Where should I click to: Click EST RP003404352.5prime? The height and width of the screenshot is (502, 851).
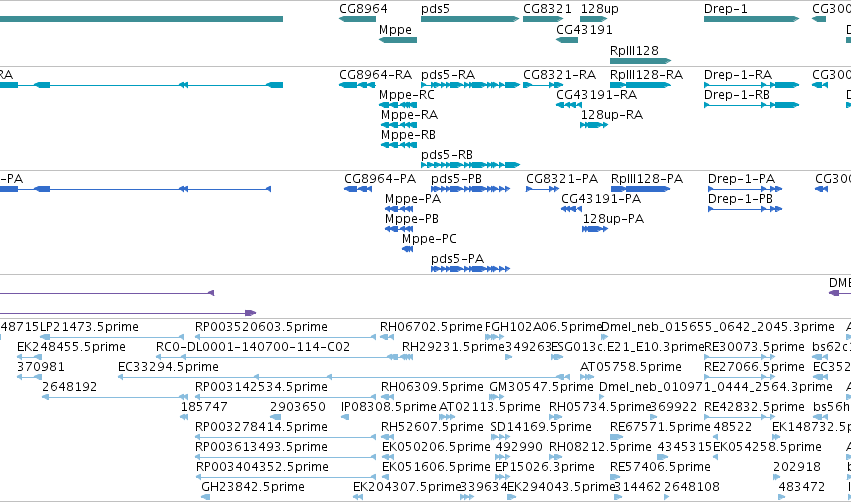point(262,467)
